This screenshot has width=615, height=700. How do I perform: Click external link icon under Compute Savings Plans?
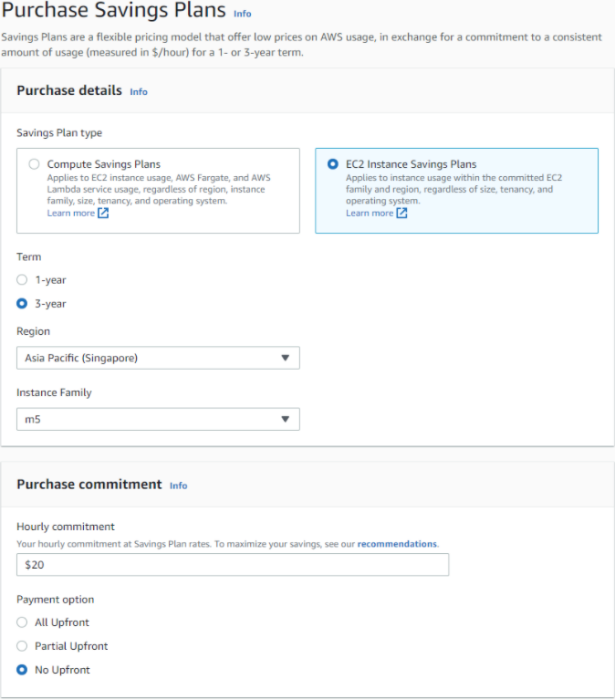tap(103, 213)
